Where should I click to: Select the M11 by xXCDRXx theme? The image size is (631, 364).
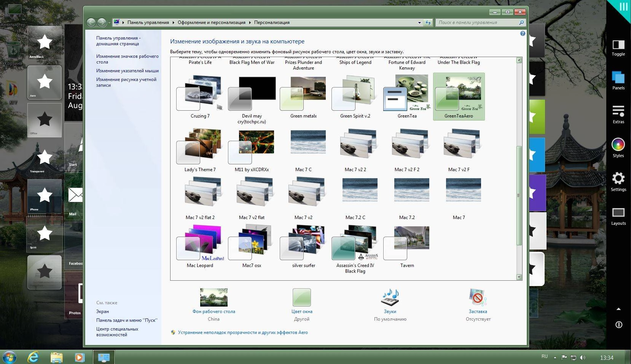252,150
